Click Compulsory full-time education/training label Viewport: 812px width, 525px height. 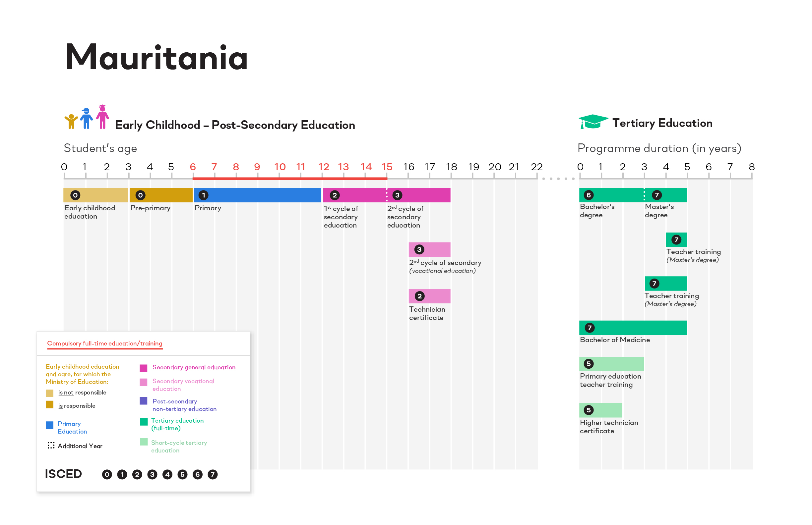(105, 343)
